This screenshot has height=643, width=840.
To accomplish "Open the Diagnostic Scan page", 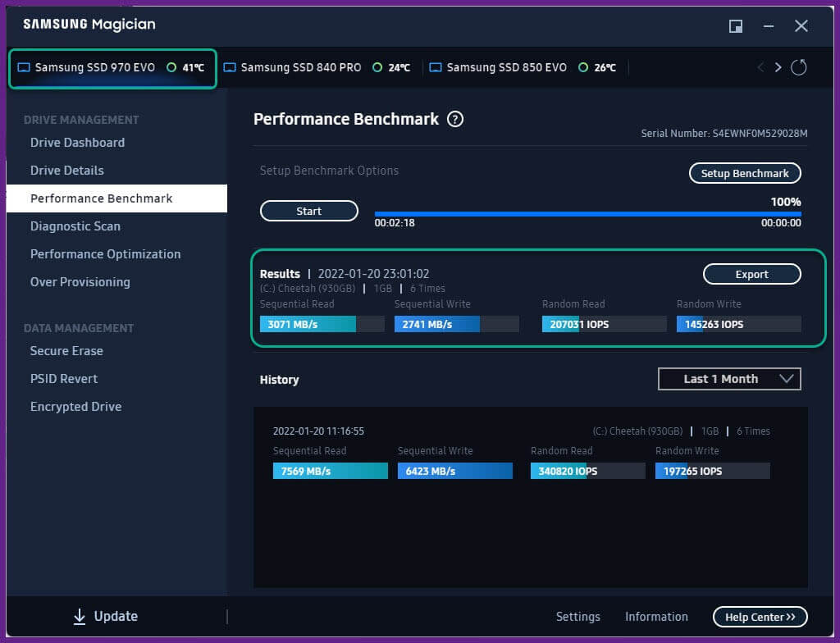I will coord(75,226).
